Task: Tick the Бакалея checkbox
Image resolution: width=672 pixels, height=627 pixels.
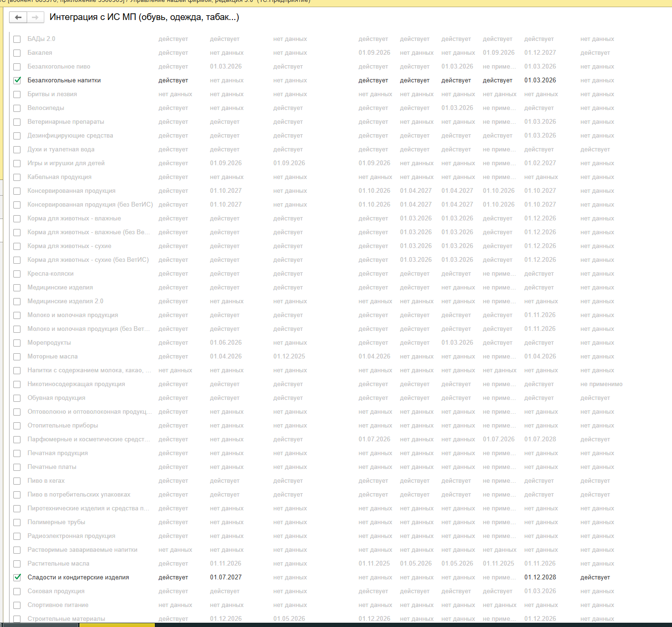Action: 17,53
